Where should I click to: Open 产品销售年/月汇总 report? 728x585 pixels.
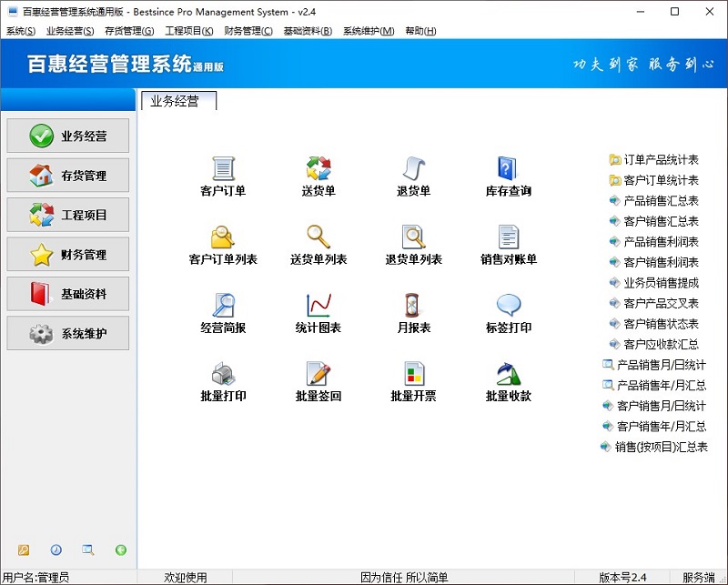pos(654,386)
